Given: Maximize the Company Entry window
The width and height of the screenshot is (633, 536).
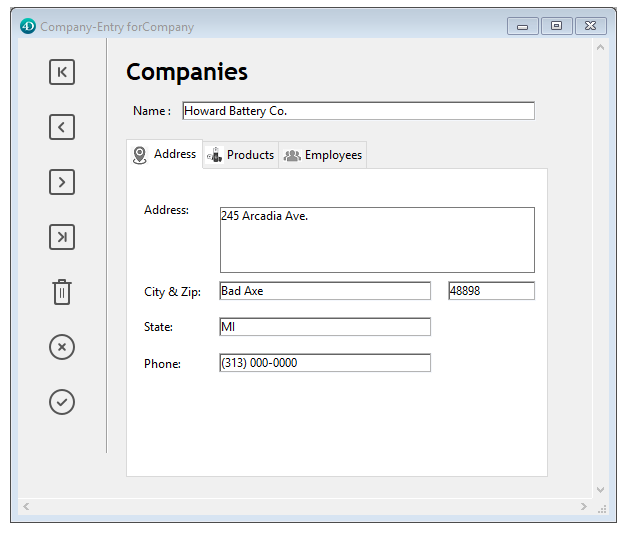Looking at the screenshot, I should (556, 26).
